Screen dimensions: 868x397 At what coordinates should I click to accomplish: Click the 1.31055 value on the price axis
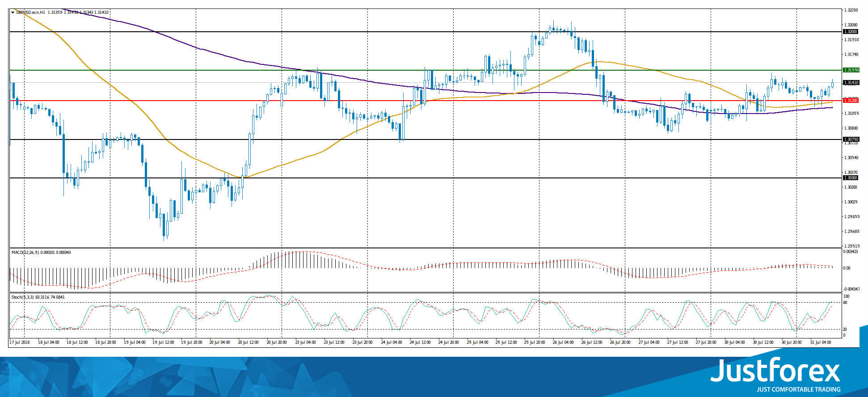851,114
